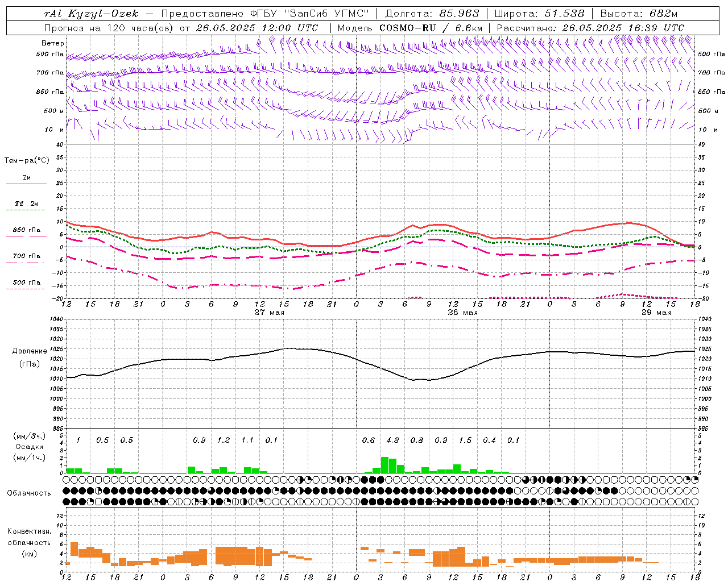The height and width of the screenshot is (582, 728).
Task: Click the '(мм/3ч.)' precipitation unit label
Action: (x=29, y=436)
